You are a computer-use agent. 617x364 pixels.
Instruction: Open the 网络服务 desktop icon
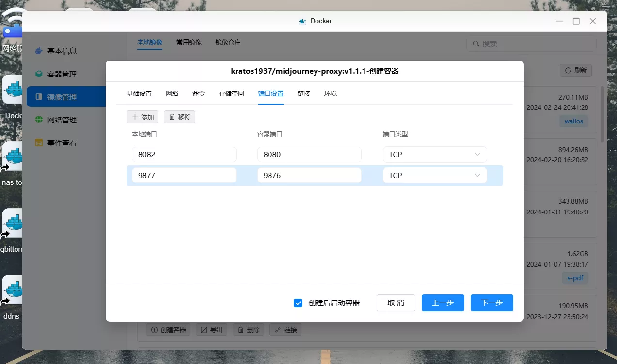tap(13, 30)
